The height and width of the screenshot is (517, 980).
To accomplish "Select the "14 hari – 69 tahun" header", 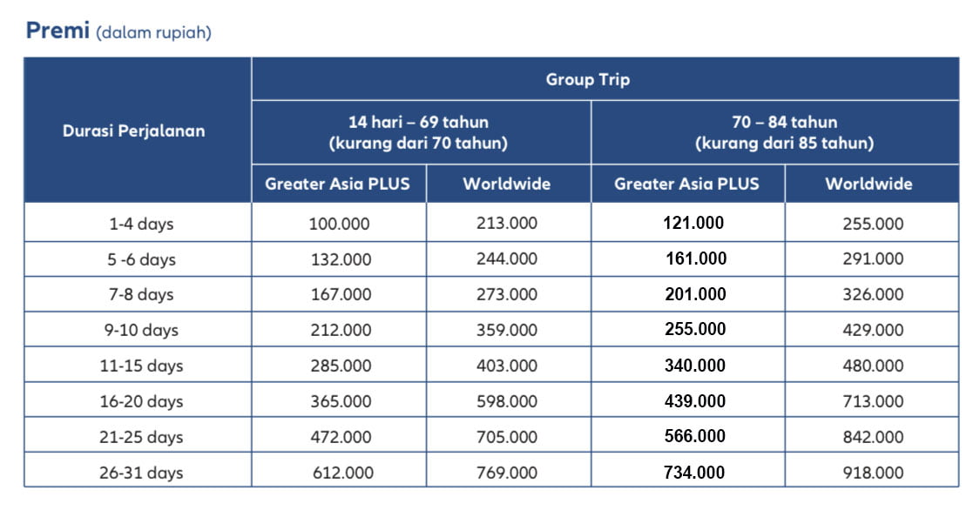I will (x=418, y=122).
